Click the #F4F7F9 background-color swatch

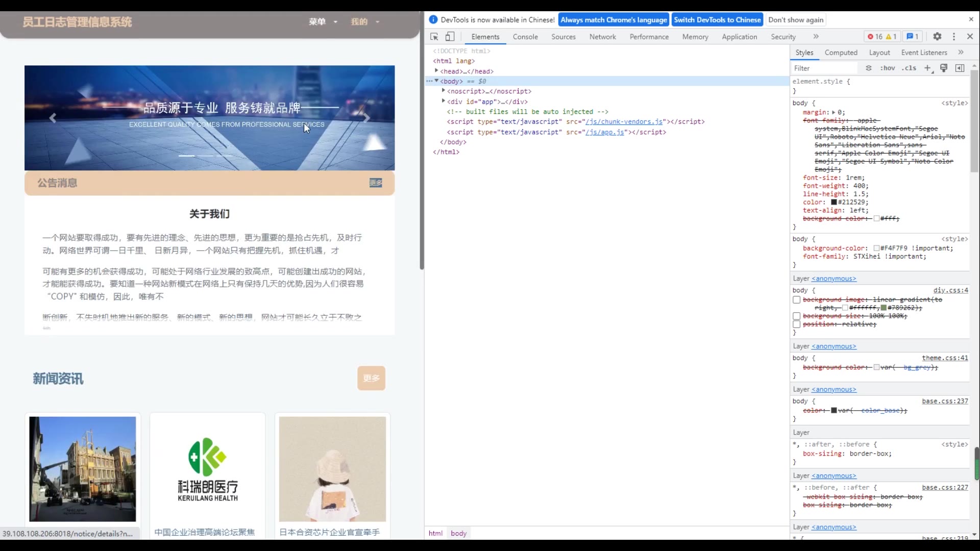tap(876, 248)
